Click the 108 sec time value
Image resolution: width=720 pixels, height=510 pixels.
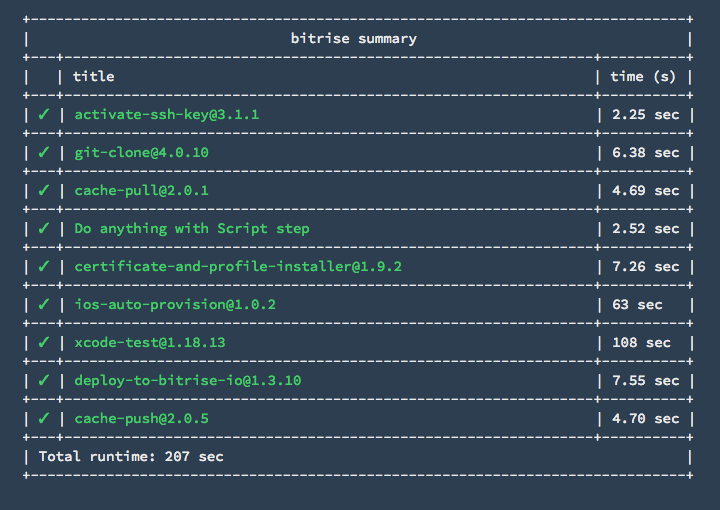coord(641,342)
